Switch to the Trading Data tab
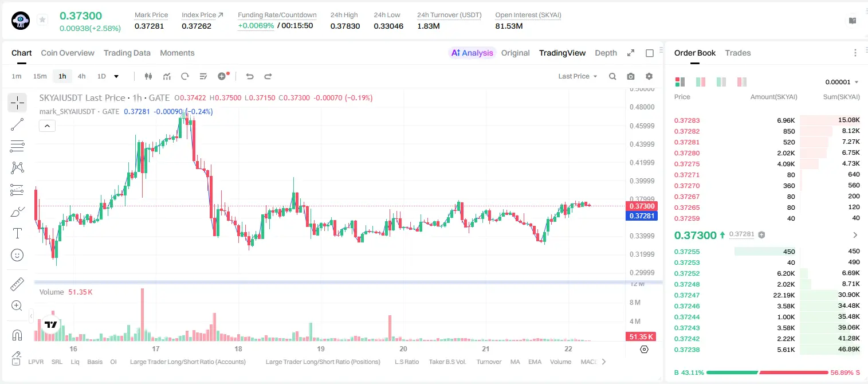Image resolution: width=868 pixels, height=384 pixels. point(127,53)
